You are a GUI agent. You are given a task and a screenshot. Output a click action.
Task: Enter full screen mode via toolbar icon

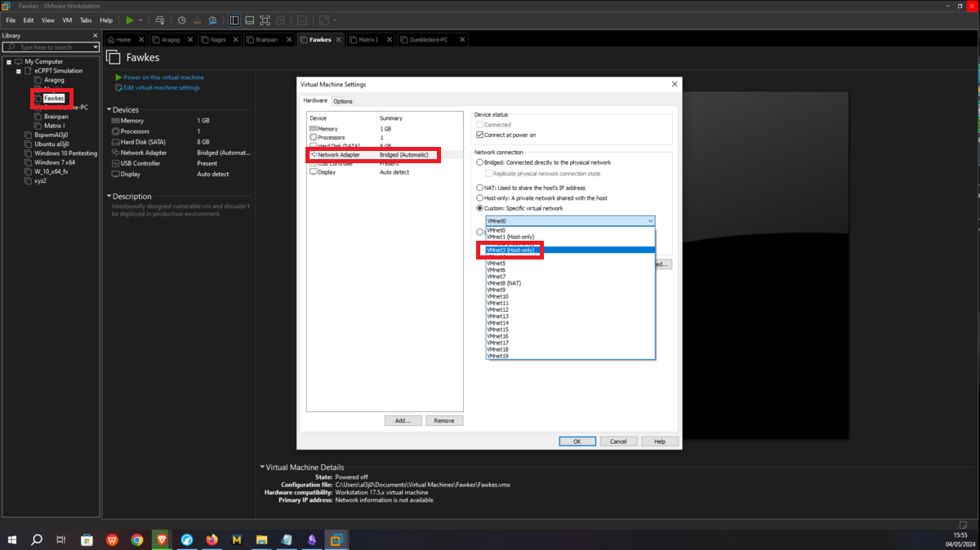point(265,20)
